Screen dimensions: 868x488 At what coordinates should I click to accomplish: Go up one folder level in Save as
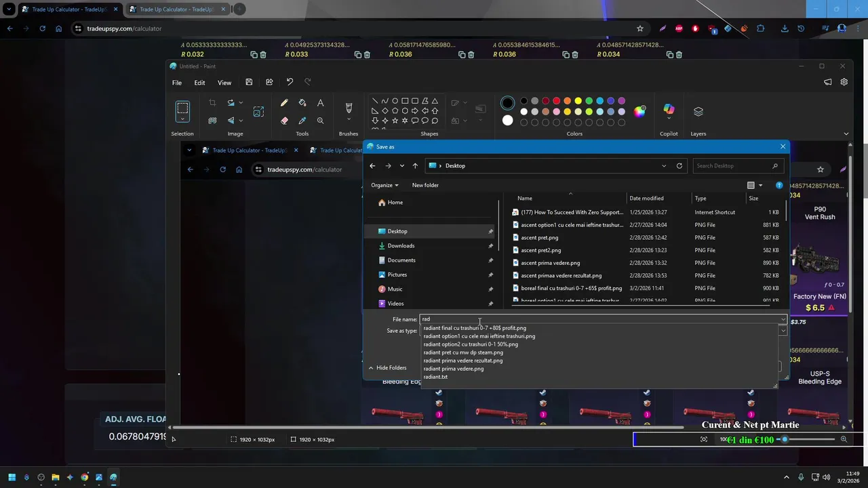tap(415, 165)
